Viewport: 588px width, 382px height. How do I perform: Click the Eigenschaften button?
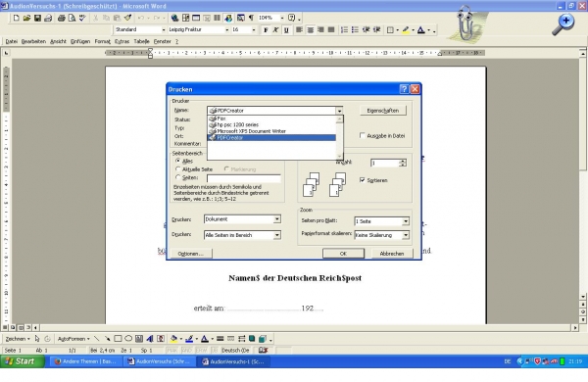click(383, 111)
